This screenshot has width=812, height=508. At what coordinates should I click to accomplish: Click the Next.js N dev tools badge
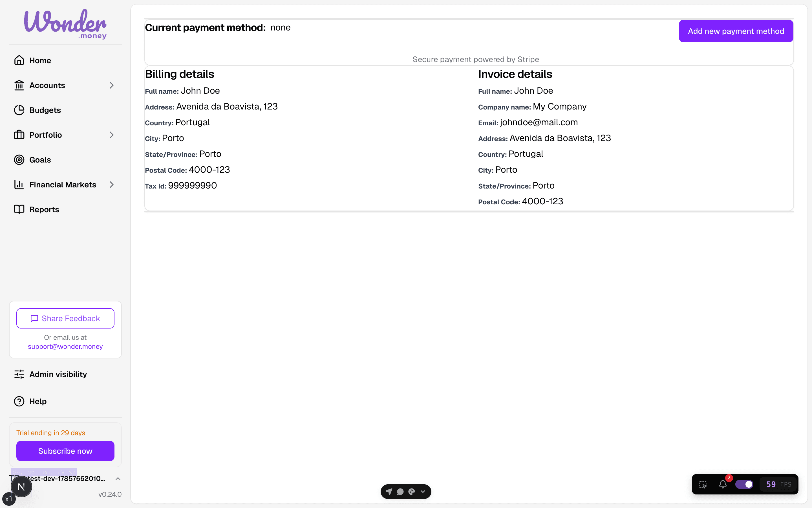click(21, 487)
